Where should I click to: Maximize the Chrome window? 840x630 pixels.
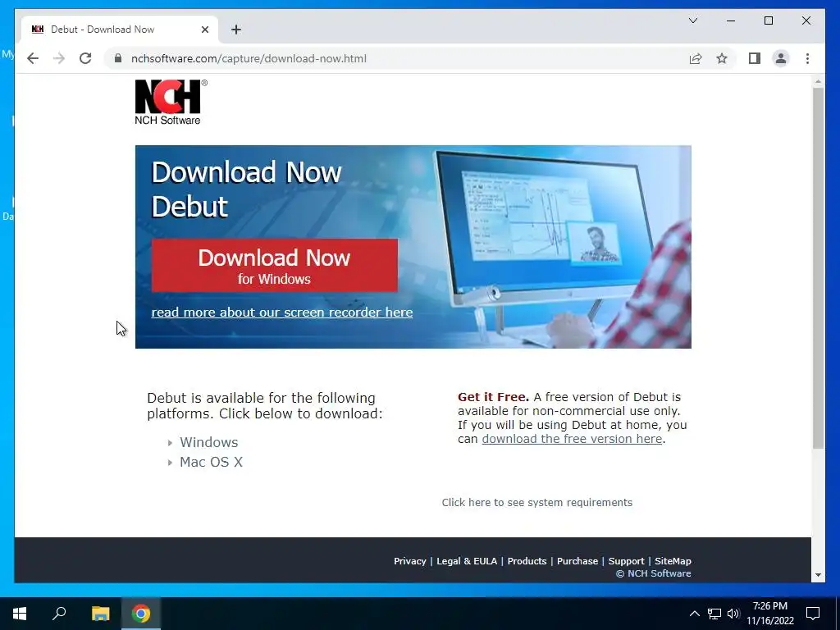tap(768, 21)
